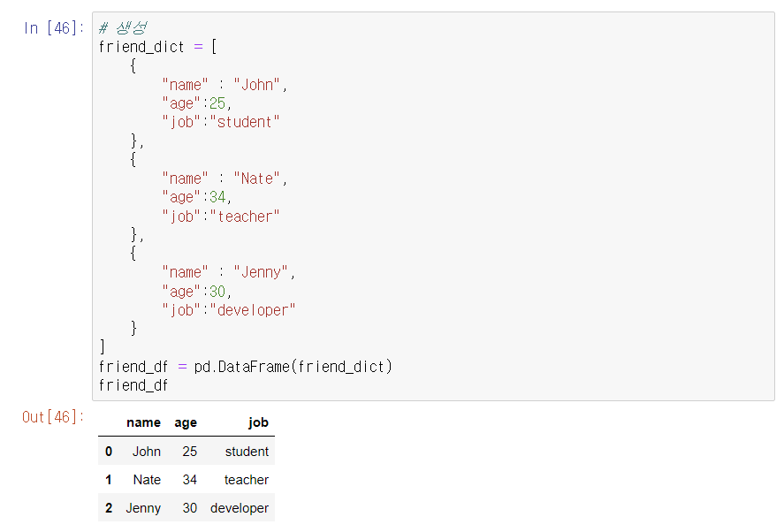784x532 pixels.
Task: Click the friend_dict assignment line
Action: point(157,47)
